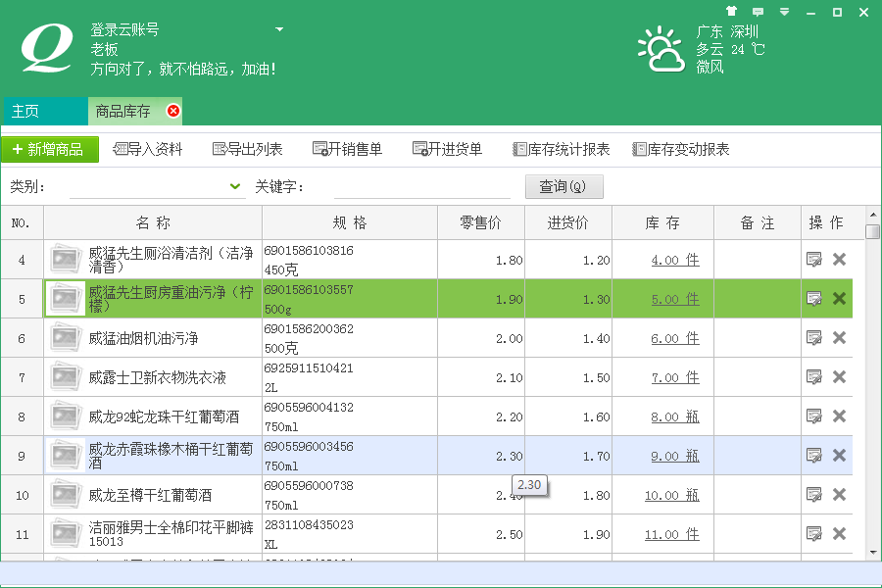Open stock link 8.00 瓶

point(675,416)
